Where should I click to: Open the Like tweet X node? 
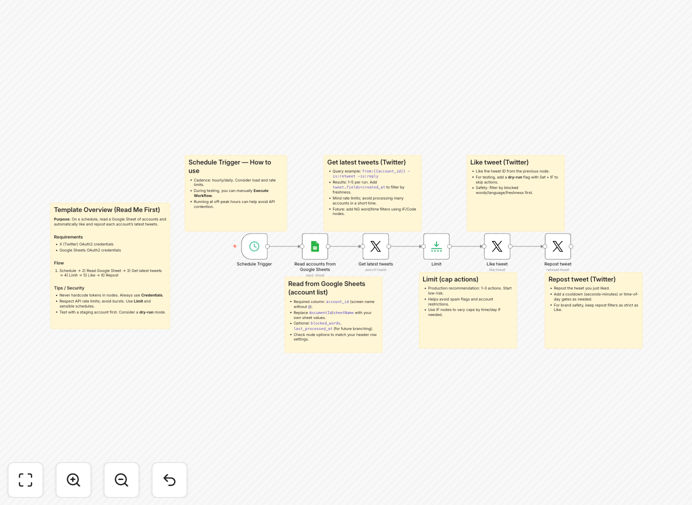[497, 246]
